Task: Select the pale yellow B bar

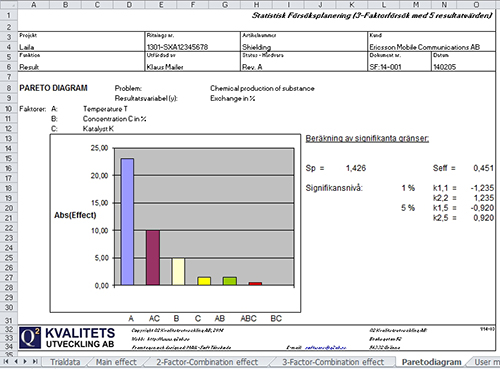Action: tap(178, 271)
